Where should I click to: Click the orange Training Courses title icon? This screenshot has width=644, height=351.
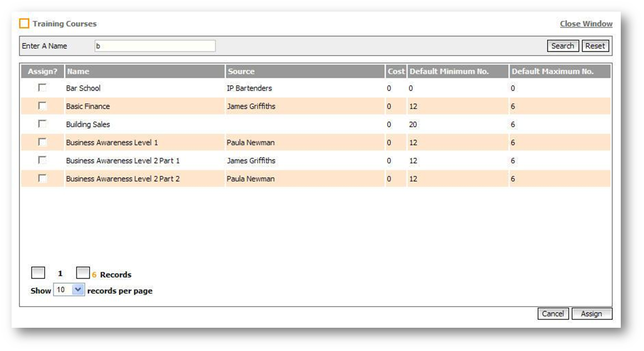tap(24, 24)
